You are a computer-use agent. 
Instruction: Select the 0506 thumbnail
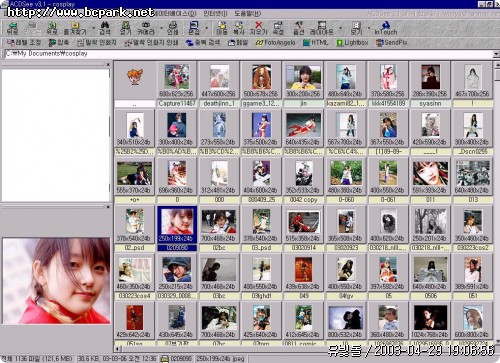point(430,276)
